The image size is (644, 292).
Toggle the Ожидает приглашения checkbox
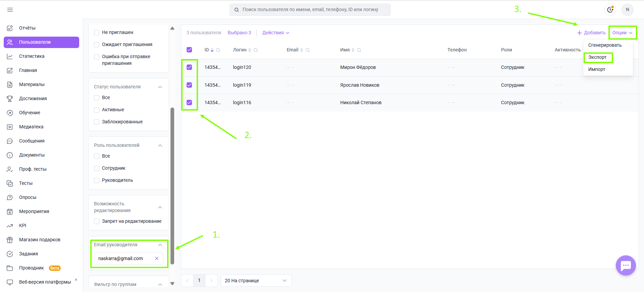[x=97, y=45]
